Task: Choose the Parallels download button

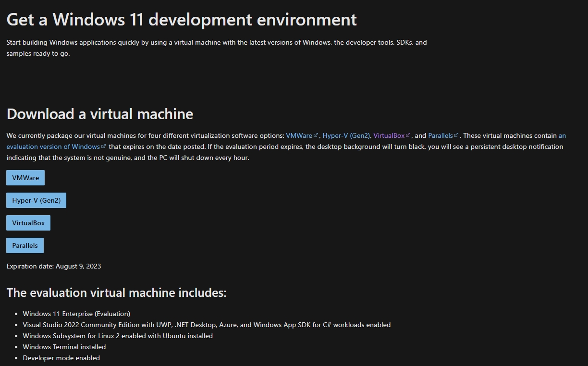Action: point(25,245)
